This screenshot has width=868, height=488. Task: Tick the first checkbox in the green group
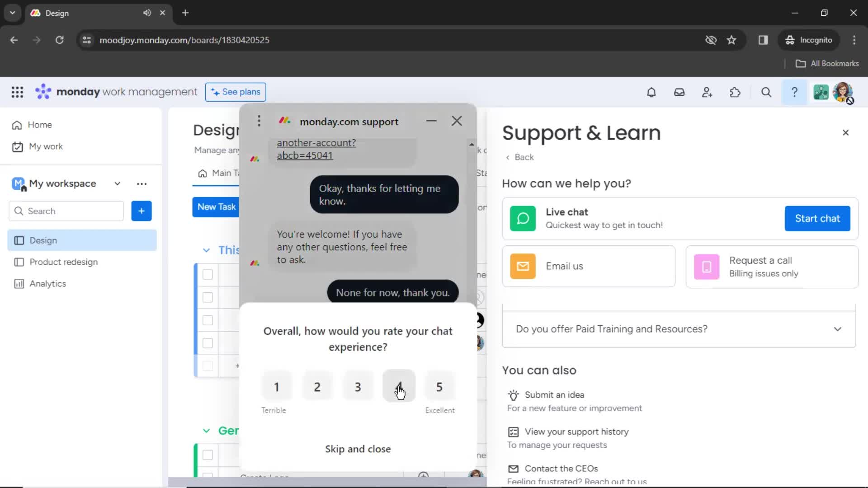pos(208,455)
